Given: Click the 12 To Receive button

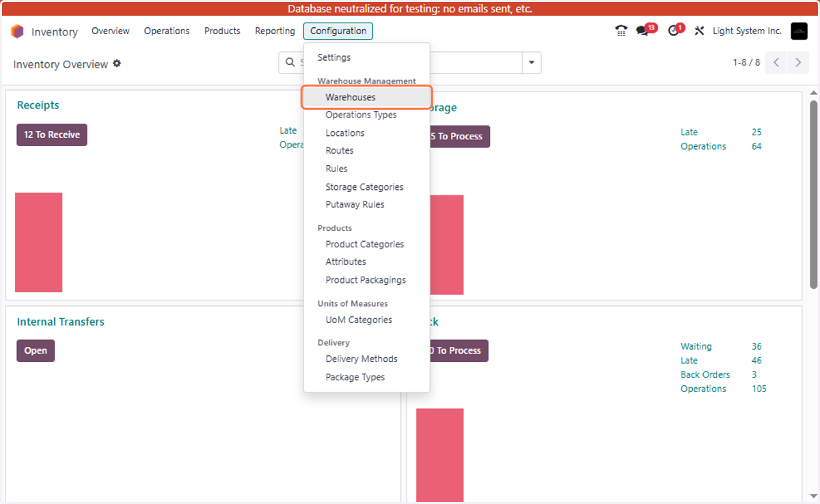Looking at the screenshot, I should (x=52, y=135).
